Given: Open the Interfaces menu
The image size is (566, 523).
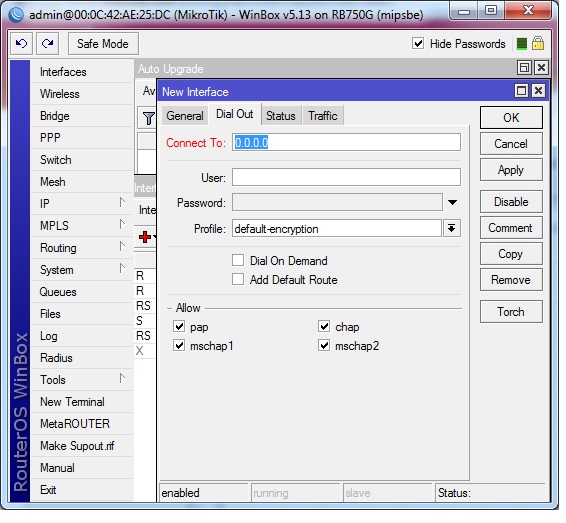Looking at the screenshot, I should tap(82, 72).
